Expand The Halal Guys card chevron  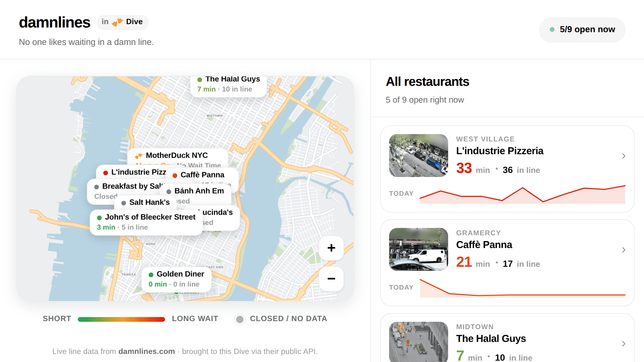pos(624,344)
